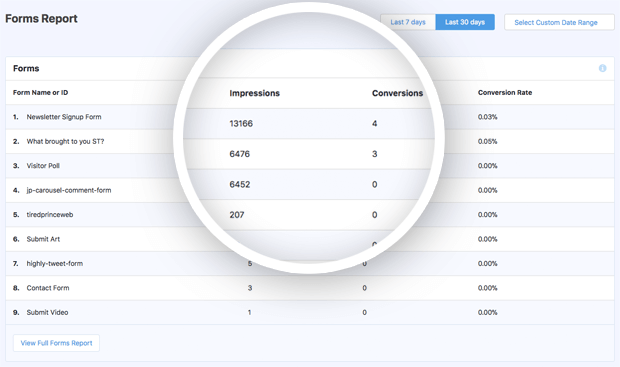Click the Forms Report page title
620x367 pixels.
41,19
